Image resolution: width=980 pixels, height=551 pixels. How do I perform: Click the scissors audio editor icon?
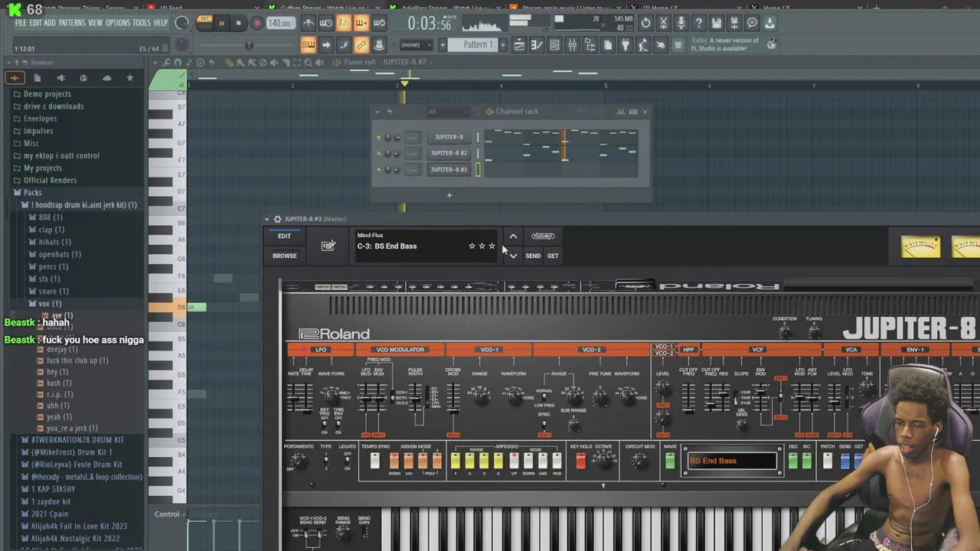[x=663, y=23]
